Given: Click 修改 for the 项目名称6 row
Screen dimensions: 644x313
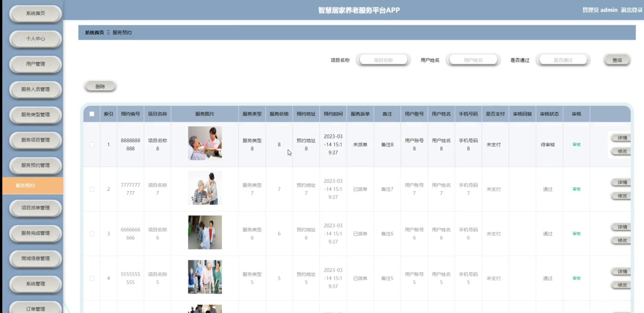Looking at the screenshot, I should tap(621, 240).
